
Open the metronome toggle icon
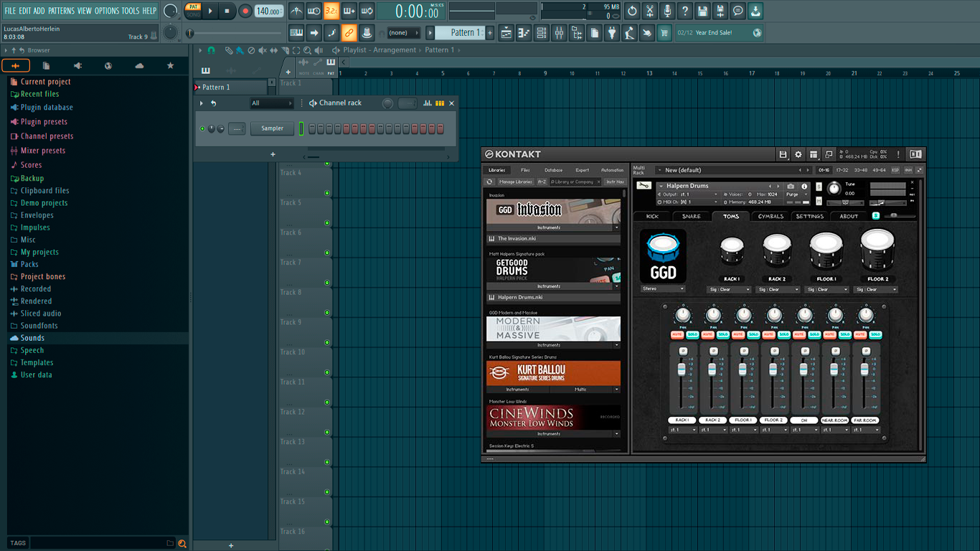pyautogui.click(x=296, y=11)
